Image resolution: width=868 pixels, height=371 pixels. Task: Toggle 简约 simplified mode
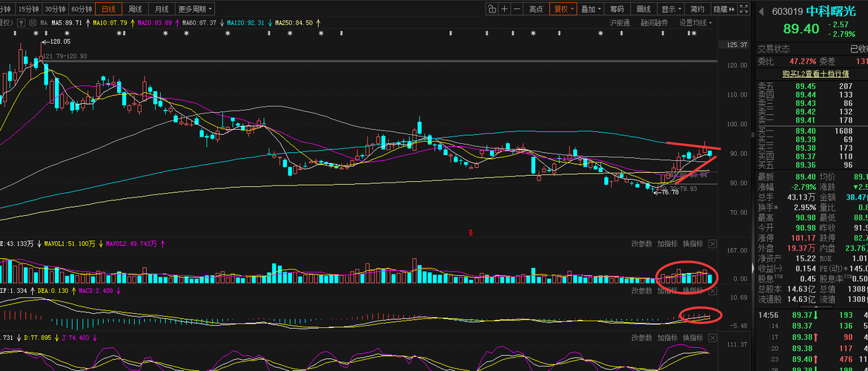pos(697,9)
